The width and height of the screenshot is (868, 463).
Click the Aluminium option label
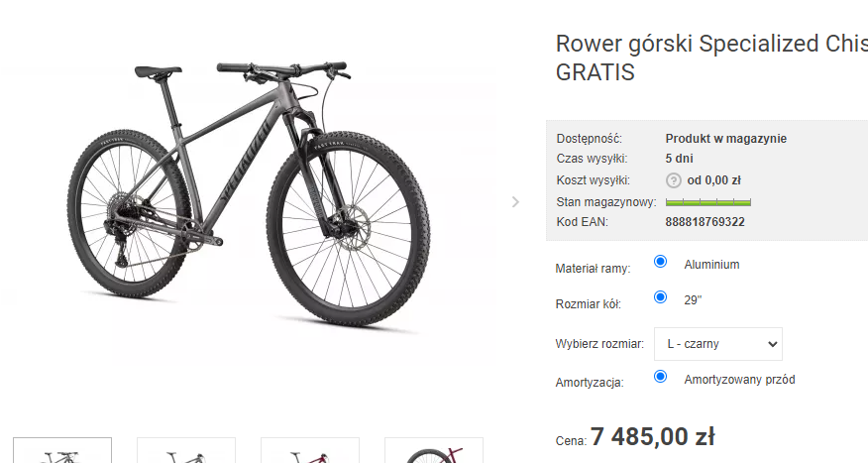pyautogui.click(x=711, y=265)
